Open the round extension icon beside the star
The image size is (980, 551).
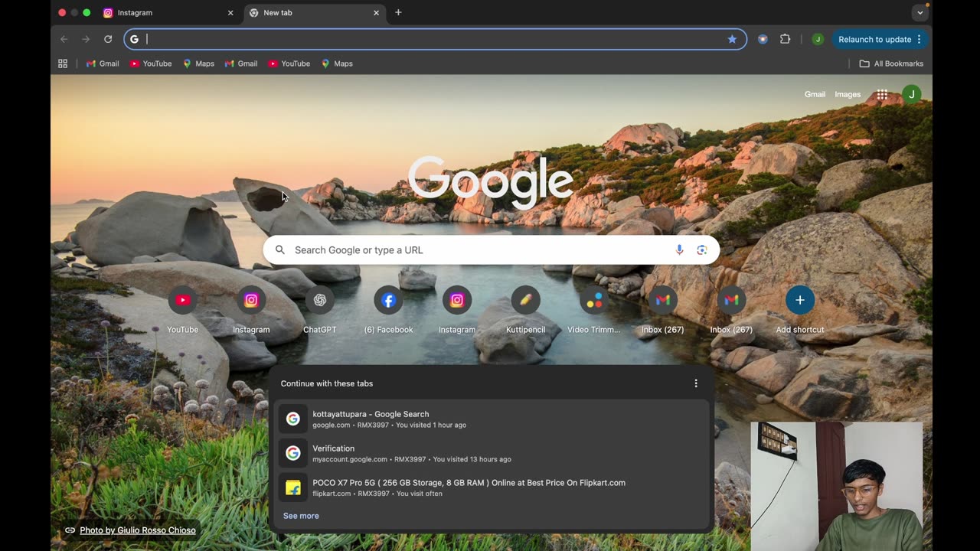pos(763,39)
